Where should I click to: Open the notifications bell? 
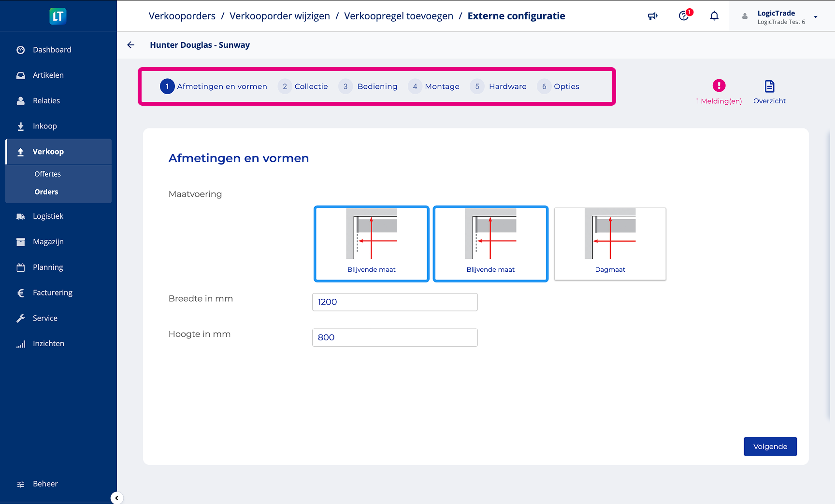point(714,16)
